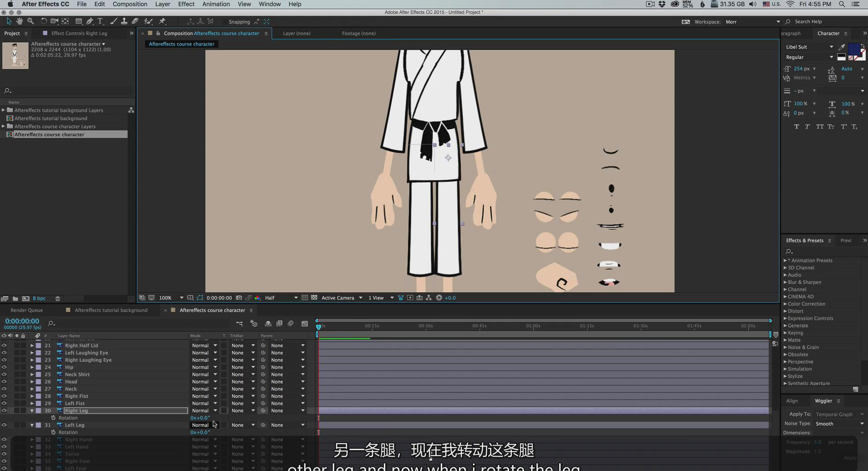Hide the Head layer
Image resolution: width=868 pixels, height=471 pixels.
point(4,382)
